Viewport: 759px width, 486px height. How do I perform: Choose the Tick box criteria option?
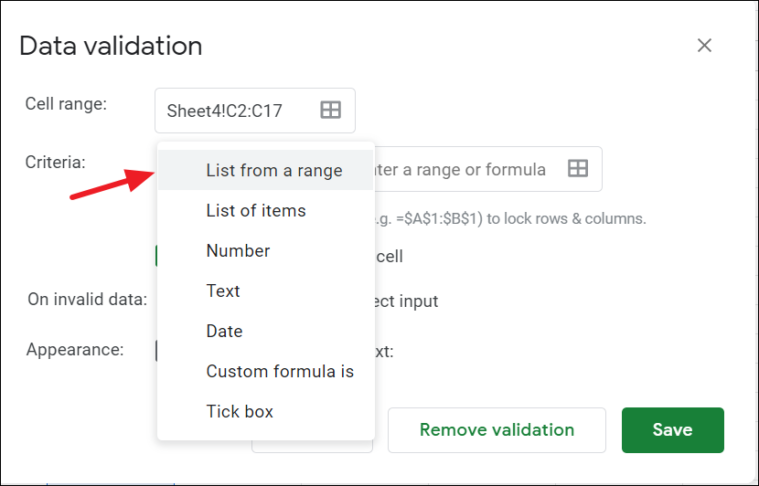(x=239, y=411)
